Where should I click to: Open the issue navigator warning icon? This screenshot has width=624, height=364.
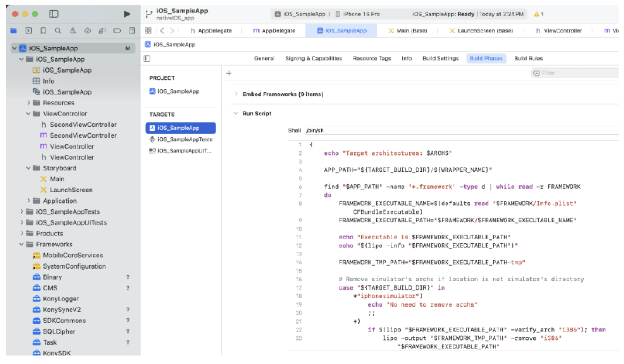pos(72,31)
